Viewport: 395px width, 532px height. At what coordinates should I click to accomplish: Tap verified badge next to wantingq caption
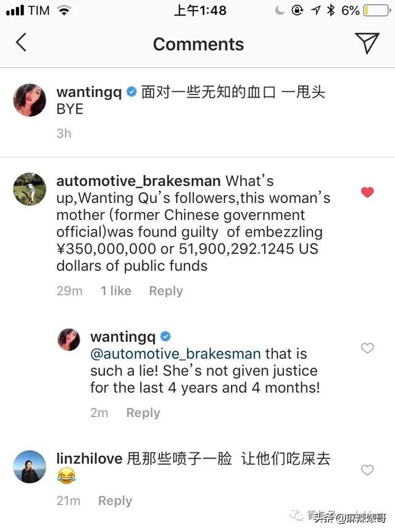coord(131,91)
